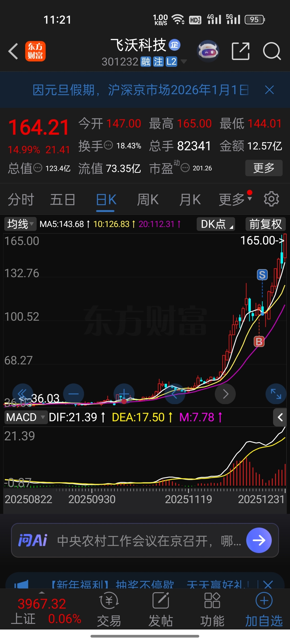Switch to 分时 chart tab

[x=21, y=200]
